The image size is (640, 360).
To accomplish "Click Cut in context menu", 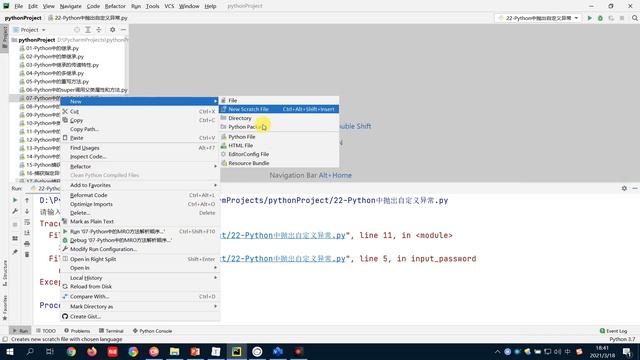I will [140, 111].
